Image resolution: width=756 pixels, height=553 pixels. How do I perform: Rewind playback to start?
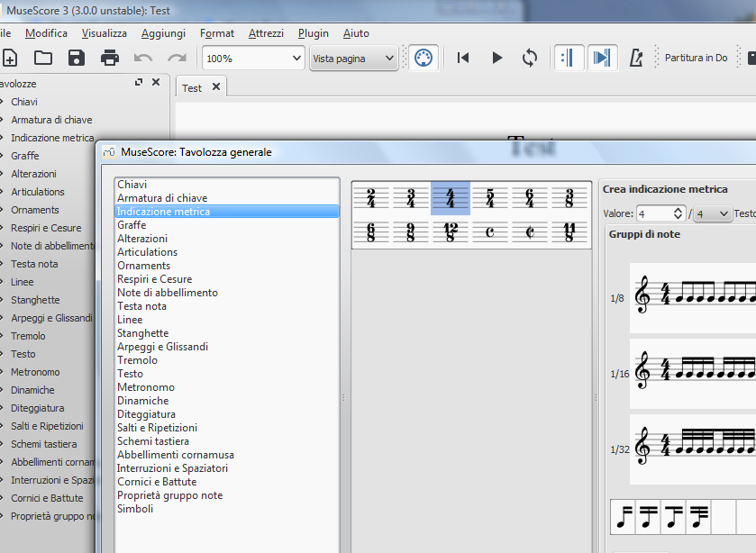click(x=463, y=58)
